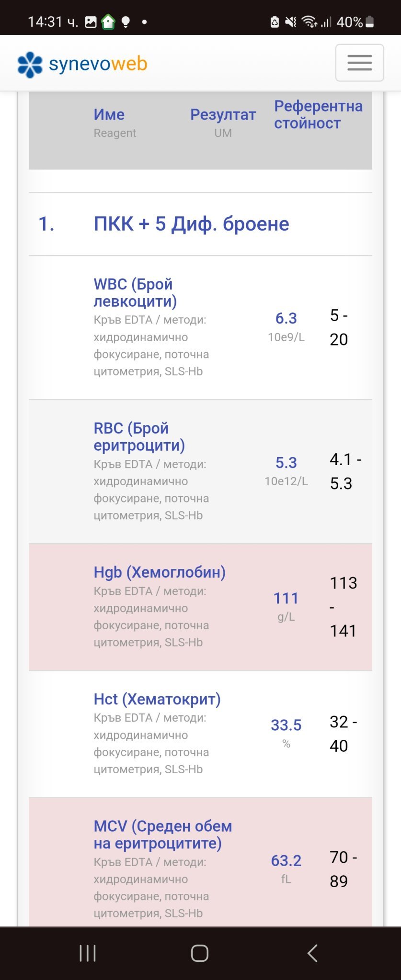Select WBC (Брой левкоцити) test name
Image resolution: width=401 pixels, height=980 pixels.
pos(135,292)
